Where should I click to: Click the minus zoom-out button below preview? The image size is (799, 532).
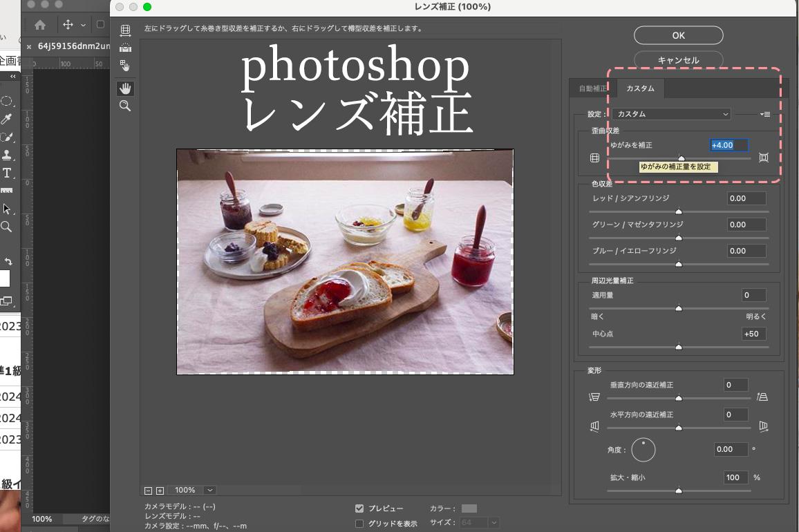149,491
